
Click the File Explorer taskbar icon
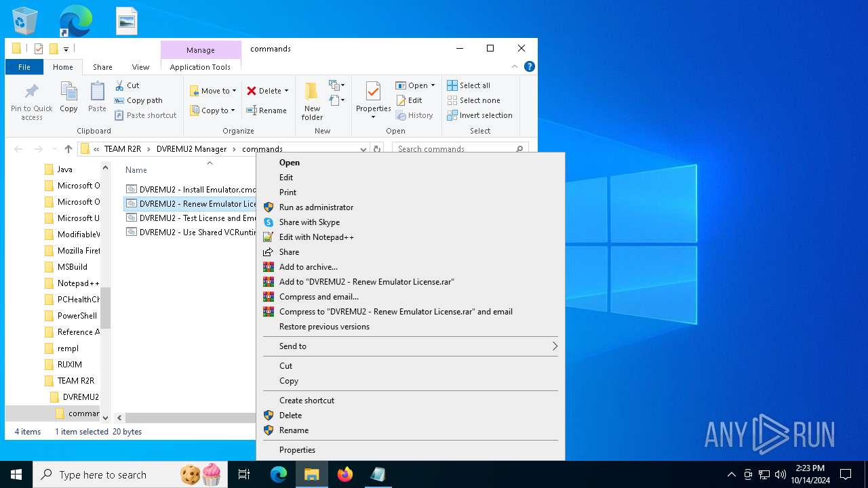point(312,474)
